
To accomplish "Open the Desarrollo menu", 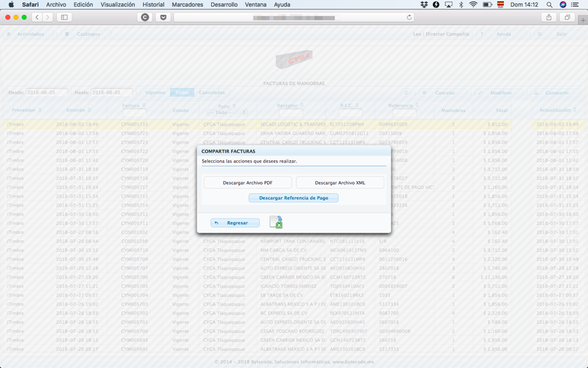I will (x=224, y=5).
